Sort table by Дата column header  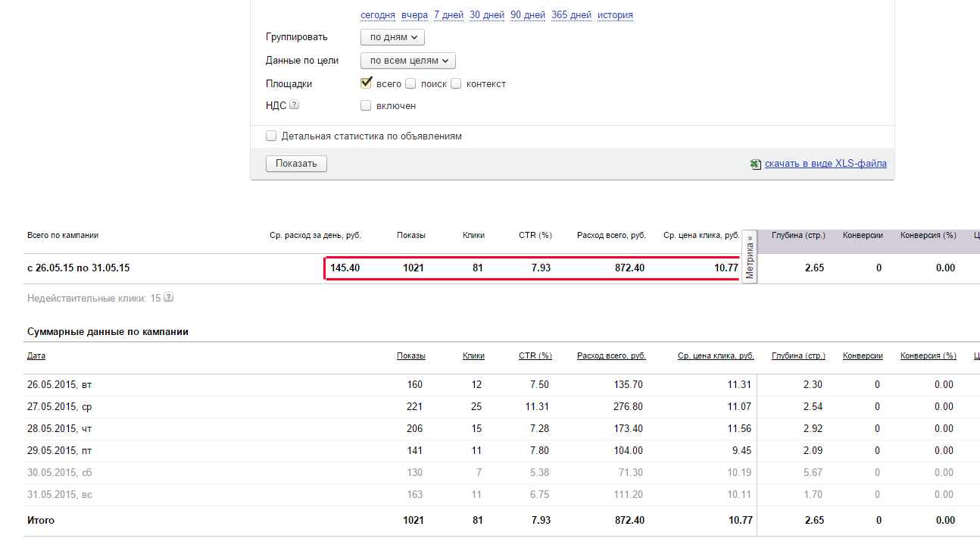pyautogui.click(x=36, y=355)
